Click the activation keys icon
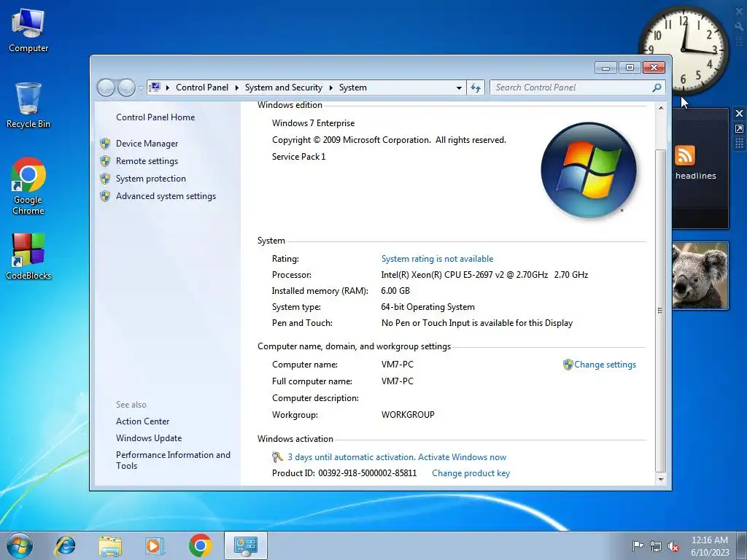This screenshot has height=560, width=747. [x=277, y=457]
